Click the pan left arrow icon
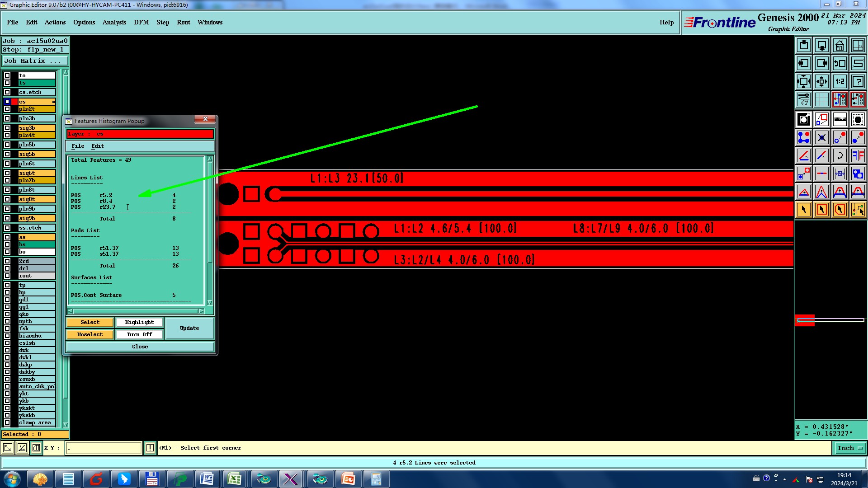This screenshot has height=488, width=868. click(x=804, y=64)
